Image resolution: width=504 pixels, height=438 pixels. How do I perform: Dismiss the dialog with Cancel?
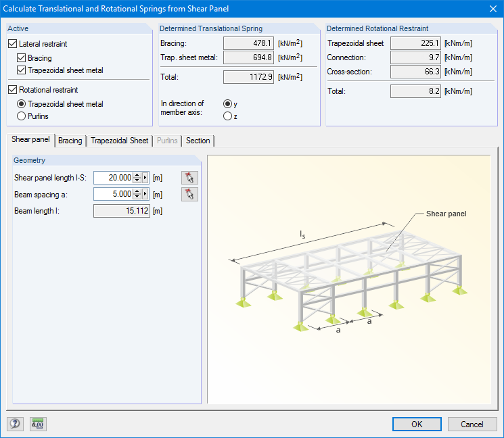tap(472, 424)
